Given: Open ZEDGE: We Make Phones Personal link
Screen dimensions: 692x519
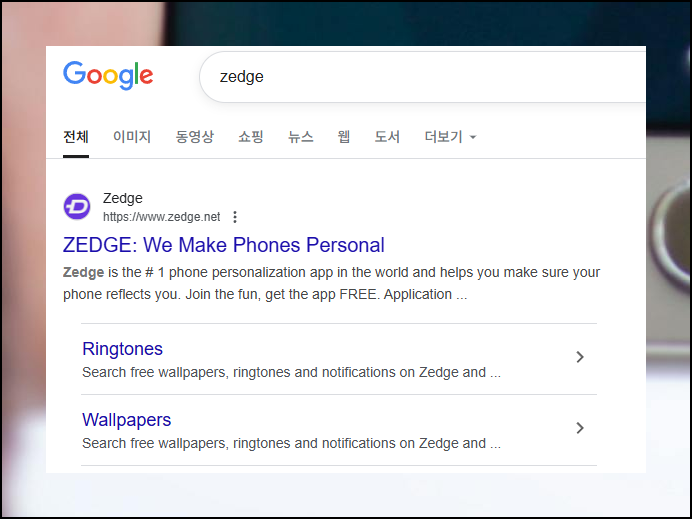Looking at the screenshot, I should [x=223, y=245].
